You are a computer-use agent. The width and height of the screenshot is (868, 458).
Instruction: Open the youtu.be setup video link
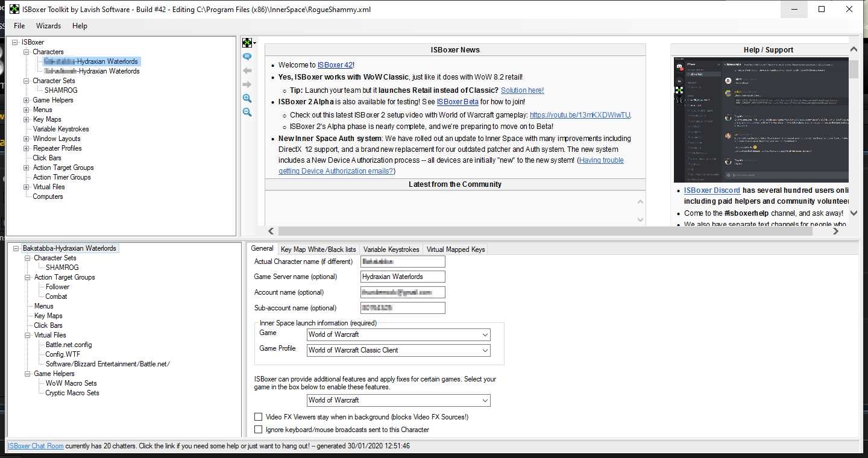(580, 115)
